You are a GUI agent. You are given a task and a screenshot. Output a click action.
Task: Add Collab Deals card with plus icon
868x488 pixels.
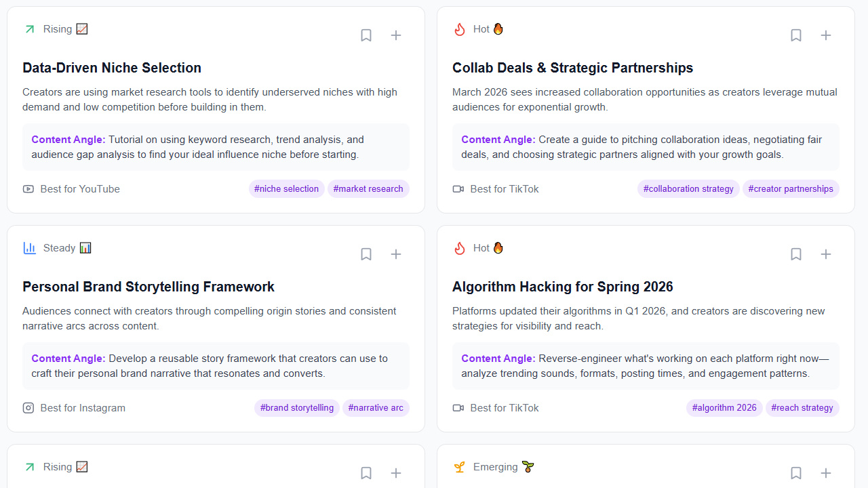pyautogui.click(x=826, y=35)
